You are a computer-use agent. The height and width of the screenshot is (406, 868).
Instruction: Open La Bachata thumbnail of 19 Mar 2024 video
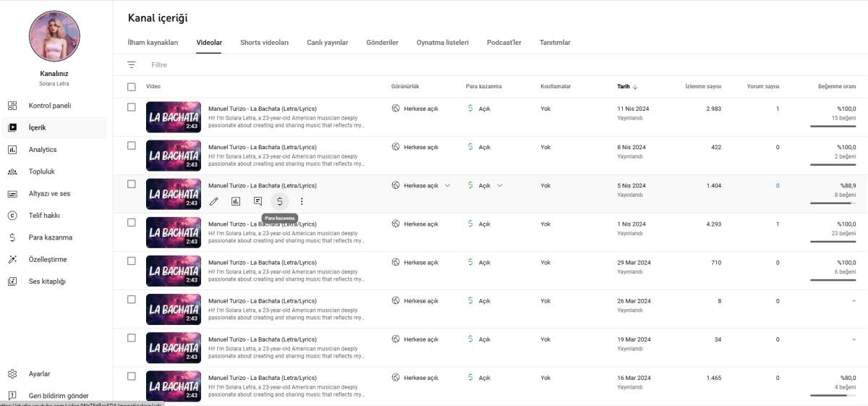point(174,347)
